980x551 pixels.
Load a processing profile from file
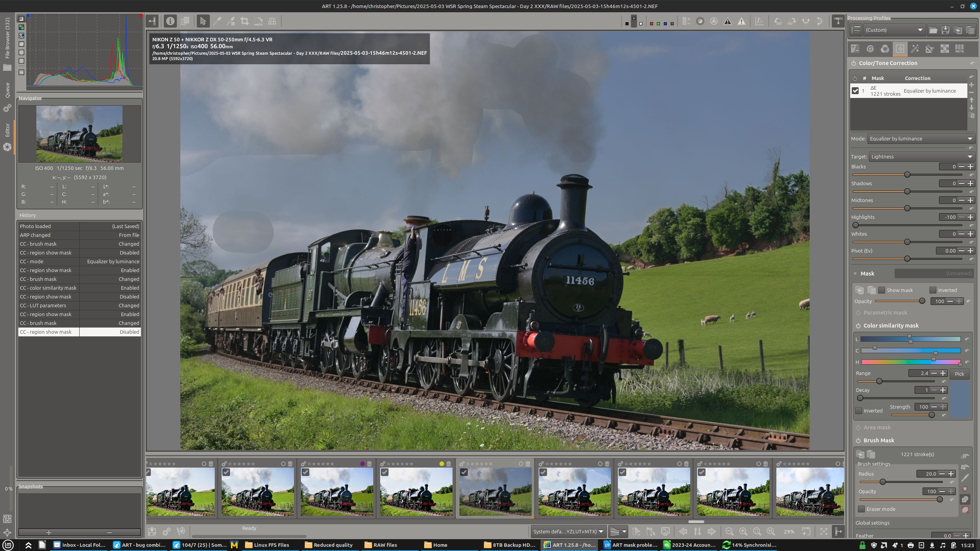click(933, 30)
